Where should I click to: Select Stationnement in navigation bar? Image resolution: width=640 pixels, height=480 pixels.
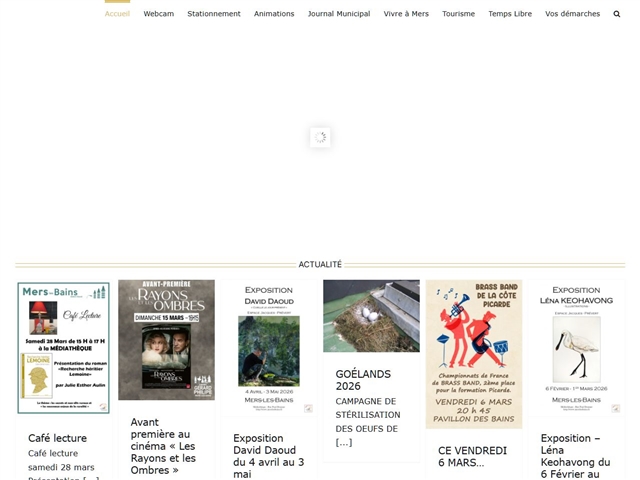pyautogui.click(x=214, y=14)
